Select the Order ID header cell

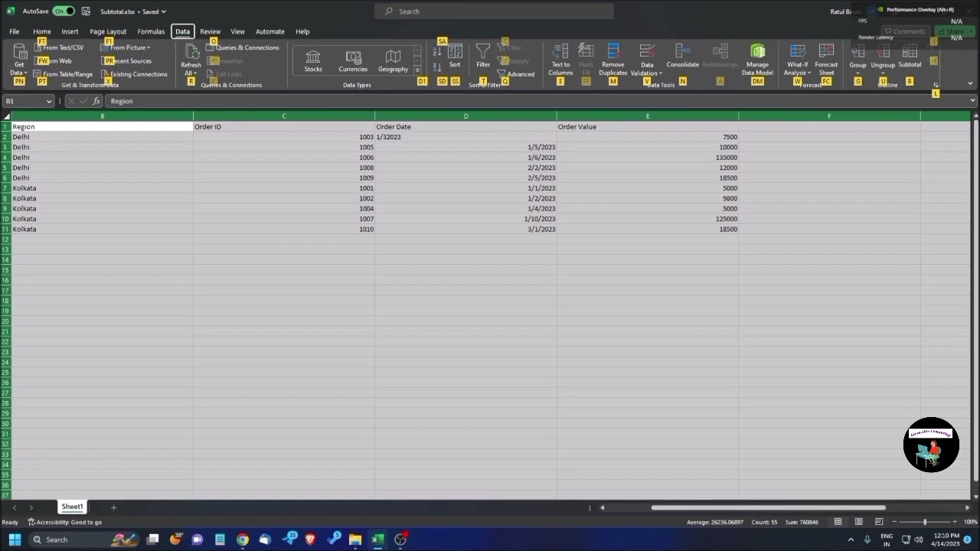[283, 126]
